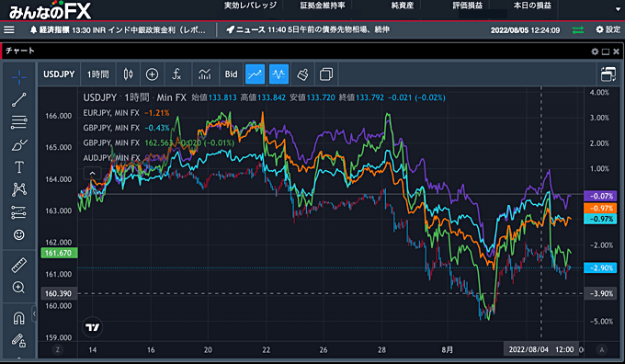Select the trend line drawing tool
Viewport: 625px width, 364px height.
tap(18, 99)
